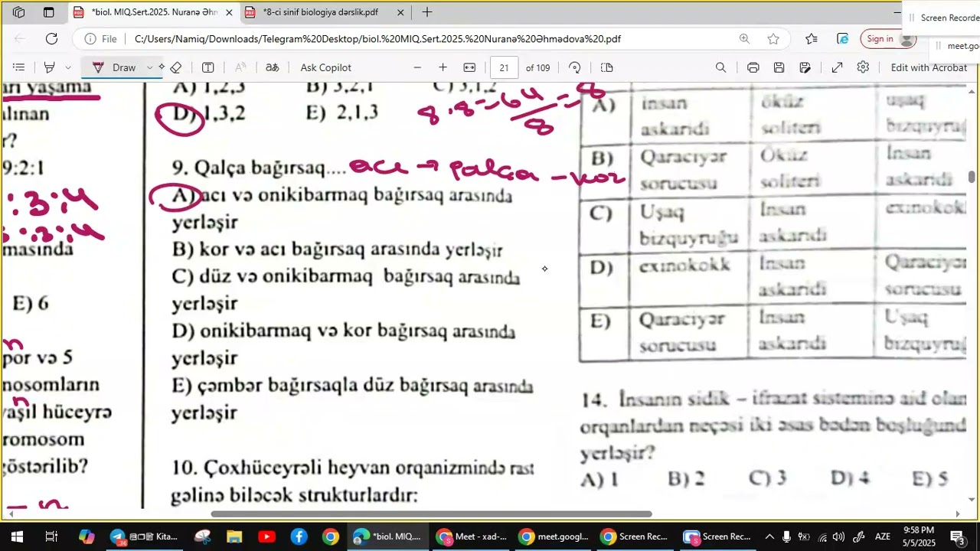
Task: Click the address bar URL
Action: click(x=377, y=39)
